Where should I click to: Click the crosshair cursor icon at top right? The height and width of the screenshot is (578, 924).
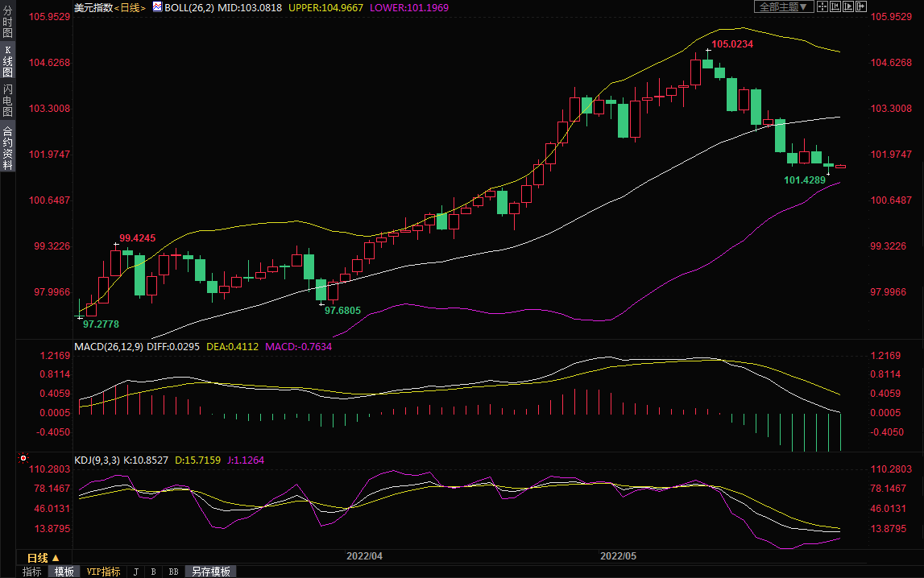click(x=822, y=6)
